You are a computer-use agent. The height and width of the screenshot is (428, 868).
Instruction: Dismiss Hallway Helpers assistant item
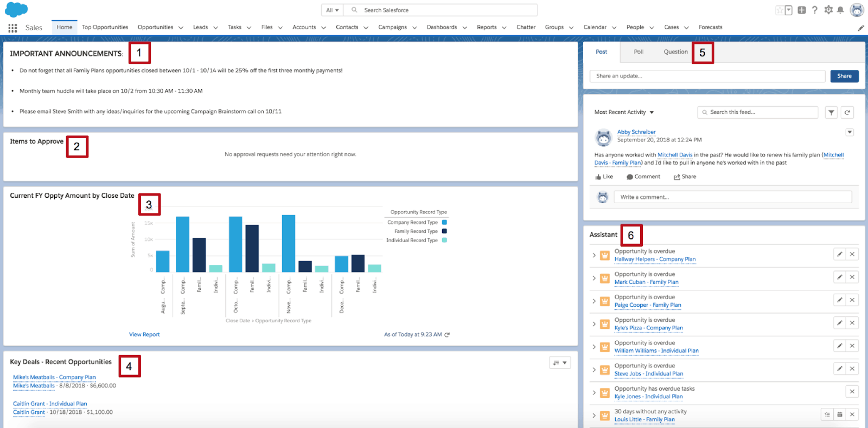click(x=852, y=254)
